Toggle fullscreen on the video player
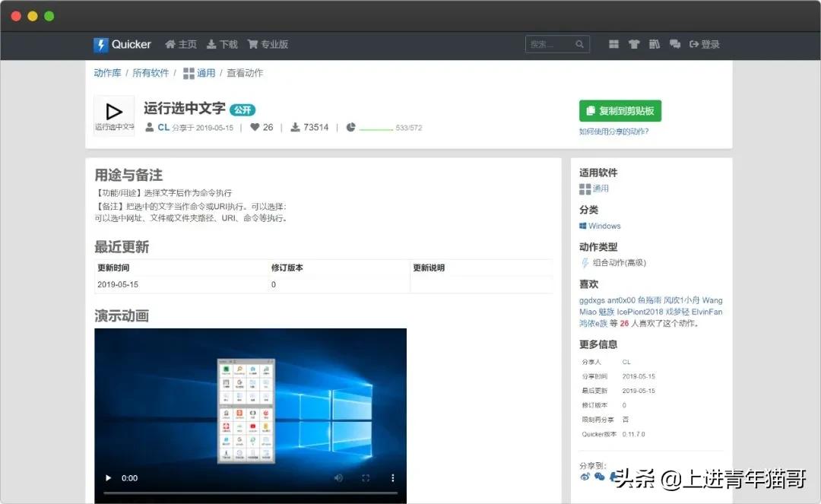This screenshot has height=504, width=821. 366,477
